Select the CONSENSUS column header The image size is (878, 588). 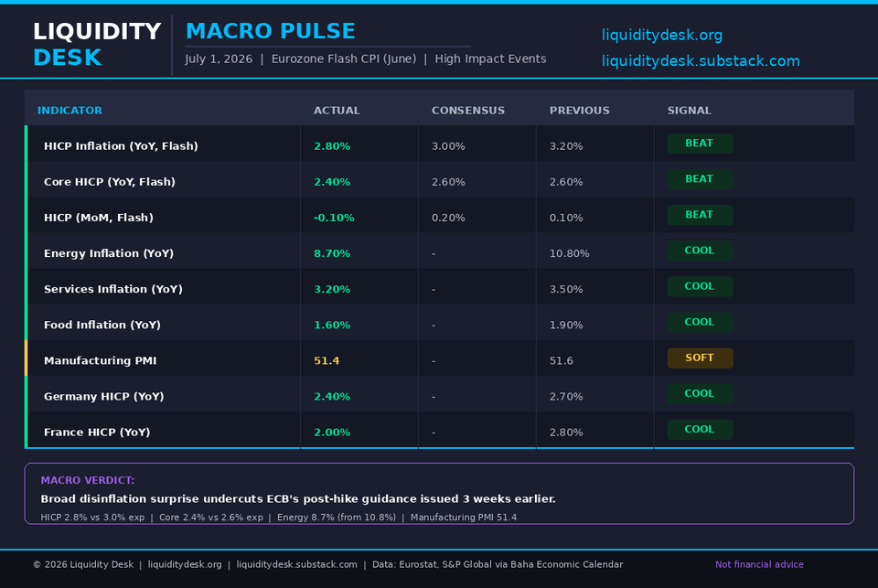(468, 111)
